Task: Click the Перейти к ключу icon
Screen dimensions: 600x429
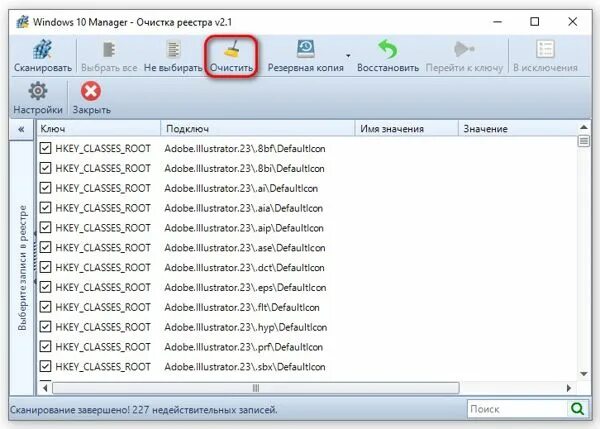Action: [x=464, y=49]
